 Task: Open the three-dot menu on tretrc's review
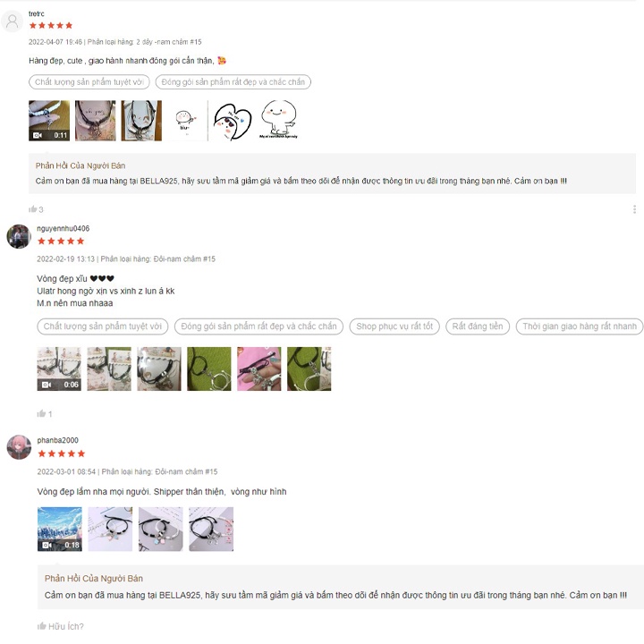pos(634,209)
